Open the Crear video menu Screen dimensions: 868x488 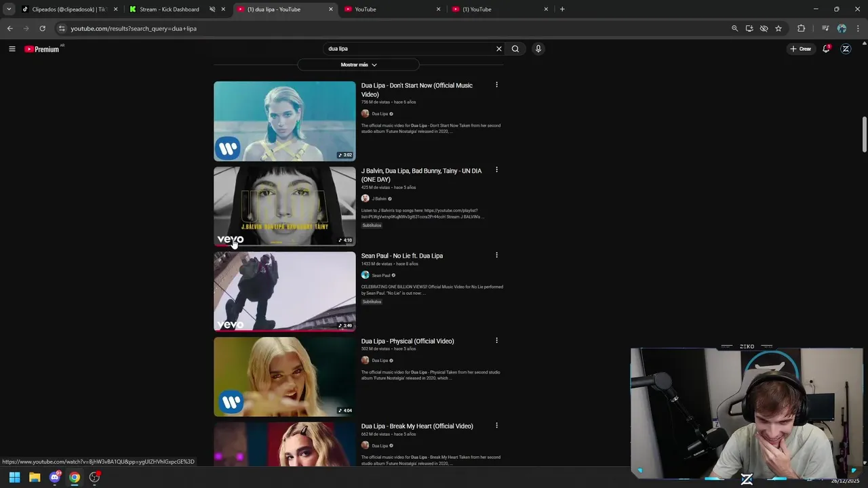(800, 49)
